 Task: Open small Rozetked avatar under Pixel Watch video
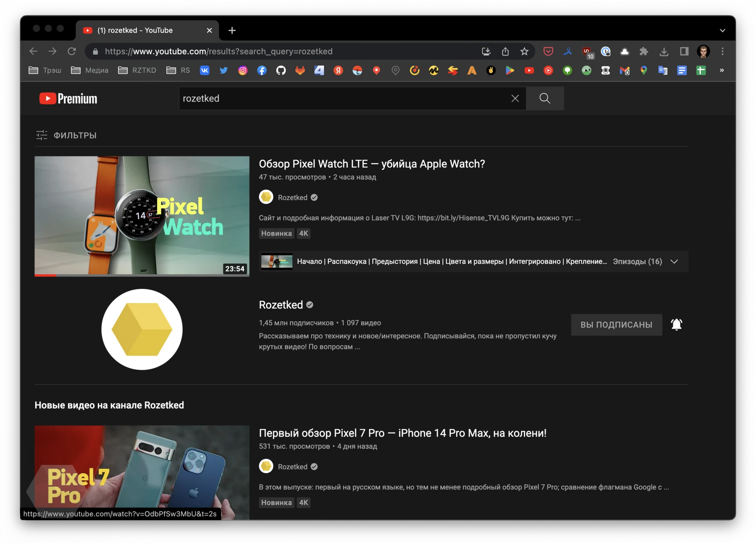point(266,197)
